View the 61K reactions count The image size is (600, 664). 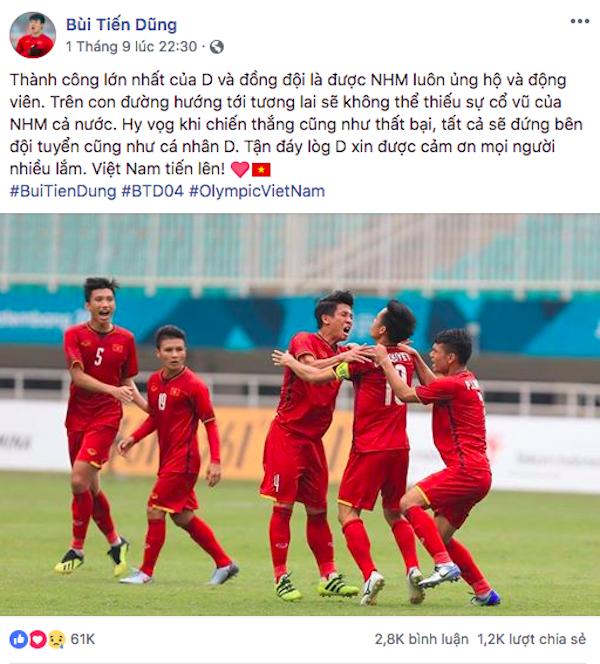[x=83, y=639]
